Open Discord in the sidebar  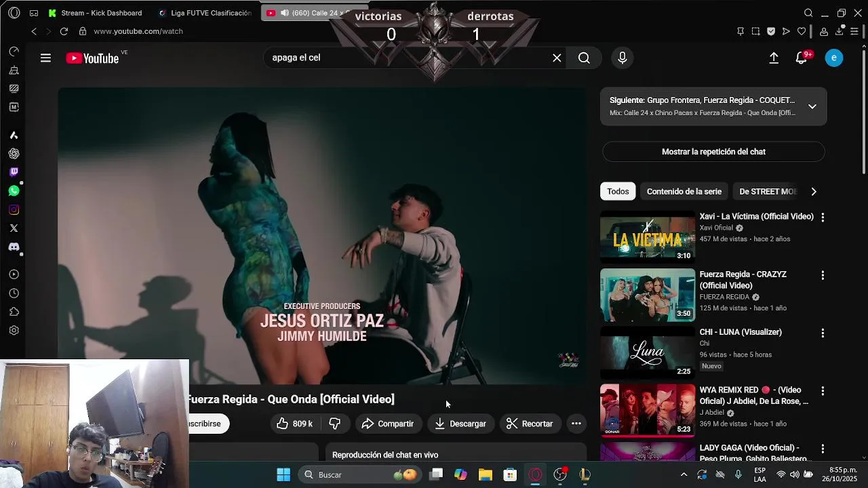coord(14,247)
